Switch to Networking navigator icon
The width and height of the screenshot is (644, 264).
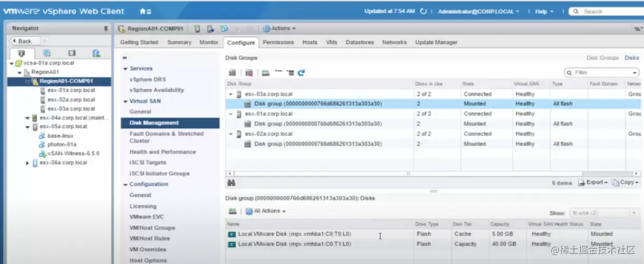[x=95, y=53]
